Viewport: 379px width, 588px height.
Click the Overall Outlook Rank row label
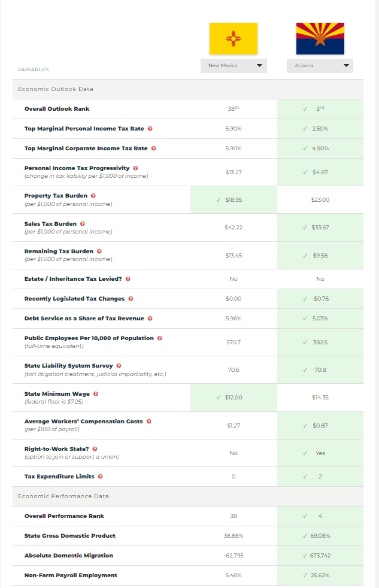[57, 109]
